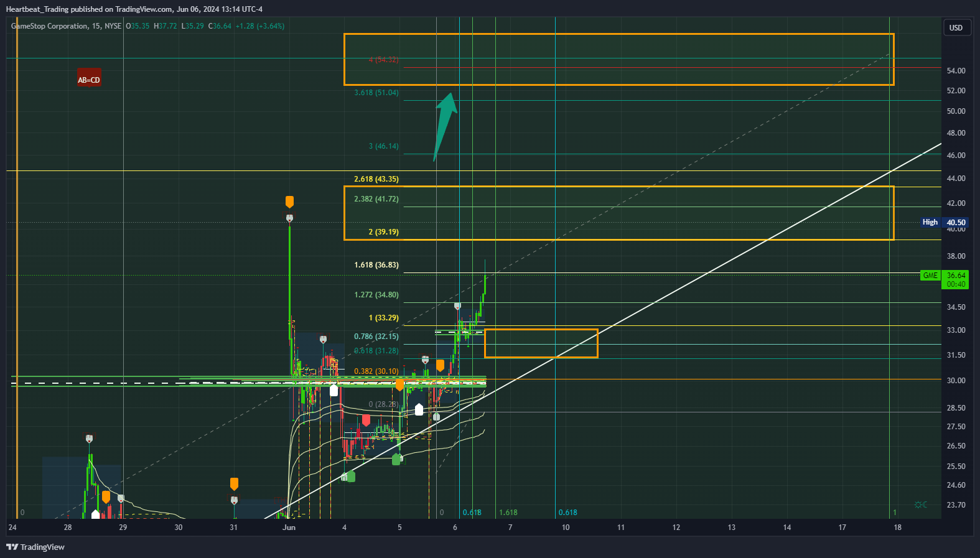Click the 36.64 current price box
This screenshot has width=980, height=558.
coord(956,279)
